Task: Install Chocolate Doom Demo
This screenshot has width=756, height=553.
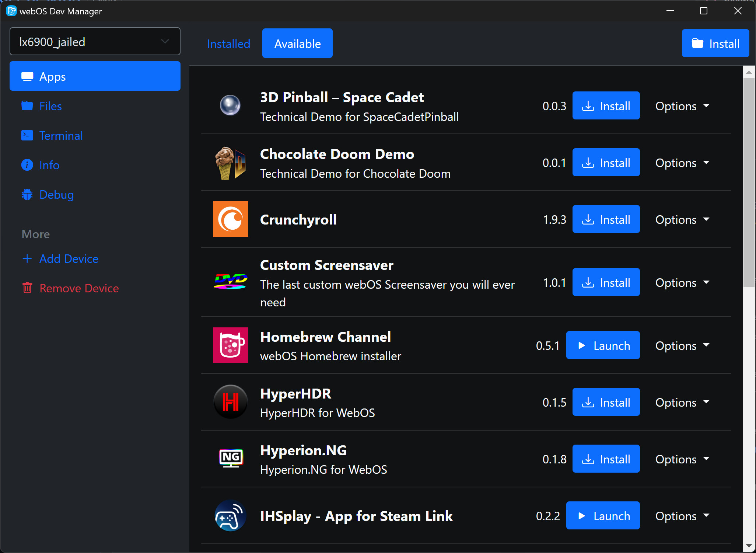Action: pyautogui.click(x=606, y=163)
